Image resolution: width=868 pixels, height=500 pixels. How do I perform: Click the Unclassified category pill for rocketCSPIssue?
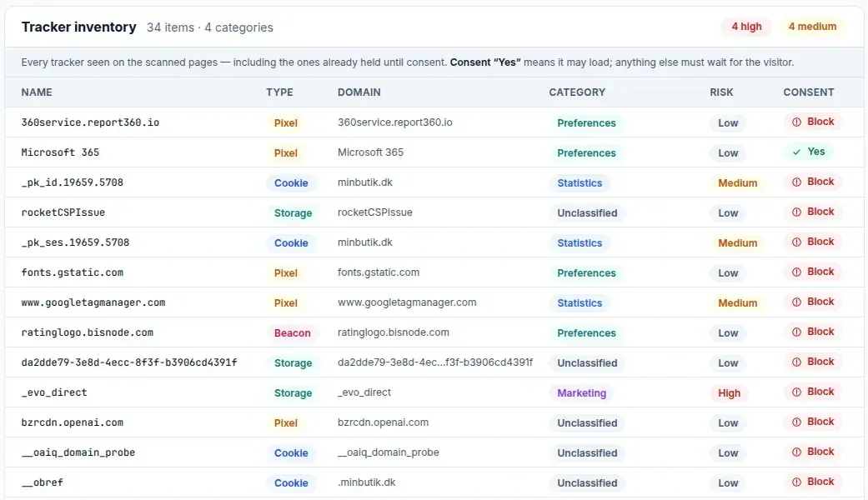pos(587,213)
